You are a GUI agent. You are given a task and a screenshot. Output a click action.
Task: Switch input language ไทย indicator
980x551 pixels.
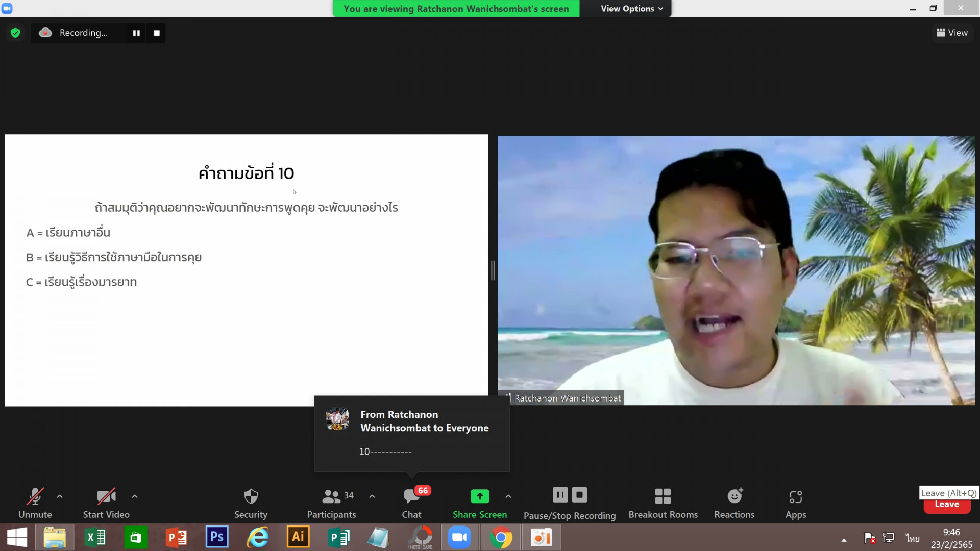(913, 538)
